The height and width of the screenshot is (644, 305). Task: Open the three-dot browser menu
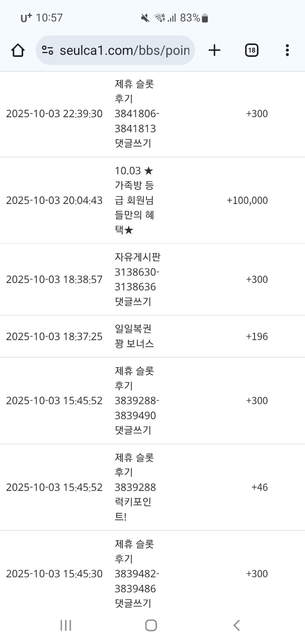287,50
